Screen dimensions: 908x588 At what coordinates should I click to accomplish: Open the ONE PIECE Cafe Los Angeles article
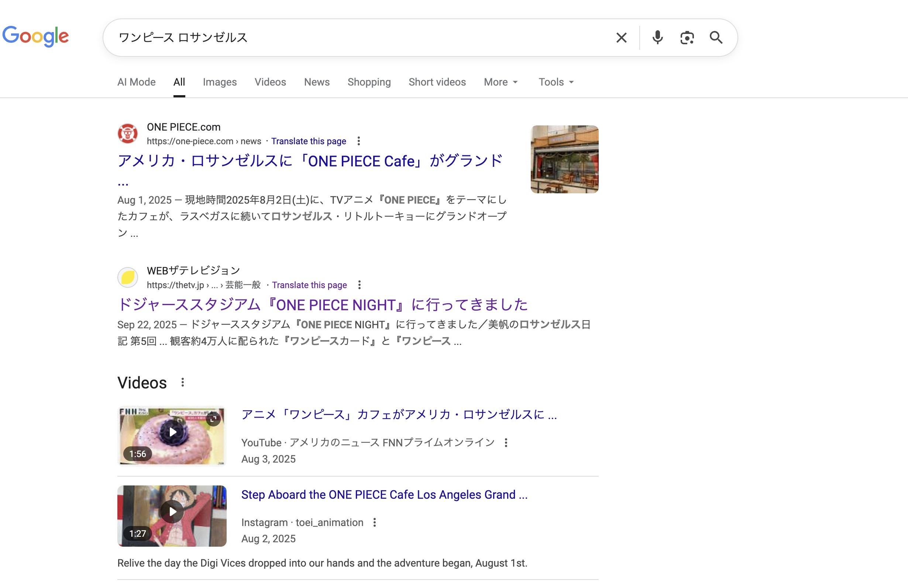[310, 161]
